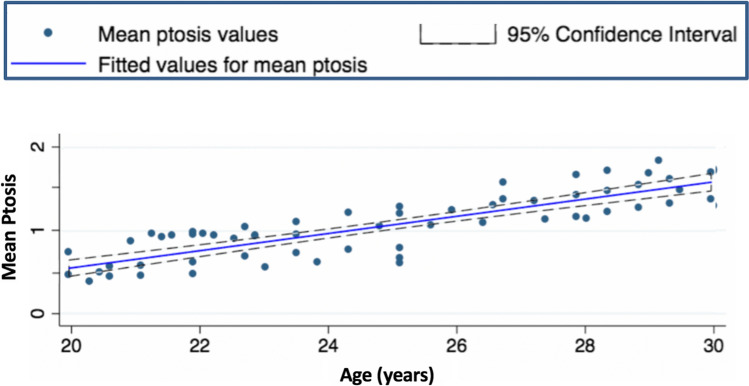The width and height of the screenshot is (749, 386).
Task: Click the x-axis tick label 20
Action: [x=71, y=344]
